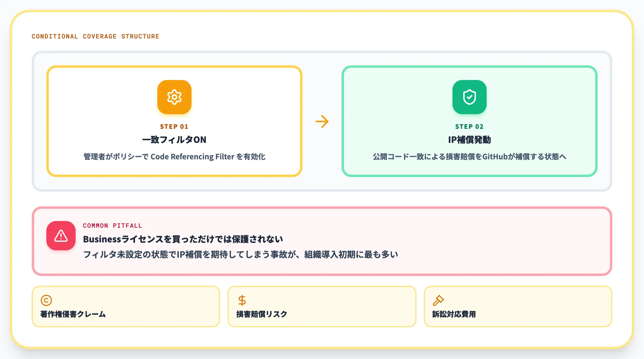Click the STEP 02 label

(x=469, y=126)
